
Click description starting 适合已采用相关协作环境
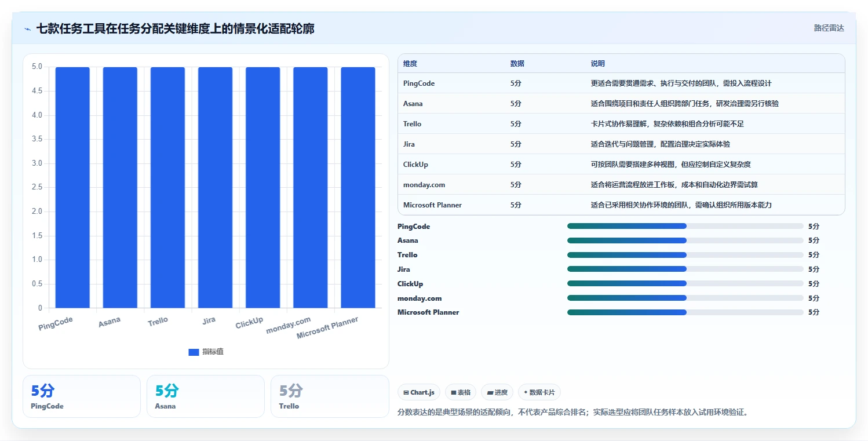(681, 205)
